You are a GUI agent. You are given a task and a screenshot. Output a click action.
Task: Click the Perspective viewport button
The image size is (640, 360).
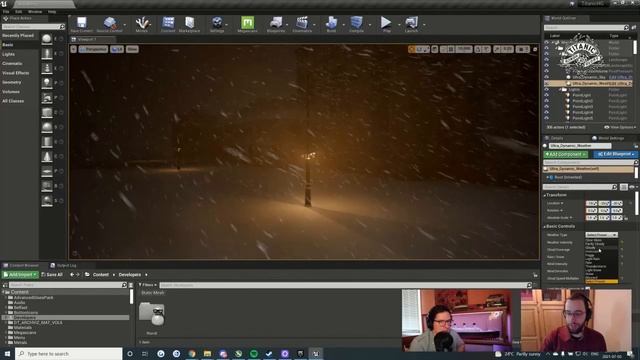click(x=93, y=49)
